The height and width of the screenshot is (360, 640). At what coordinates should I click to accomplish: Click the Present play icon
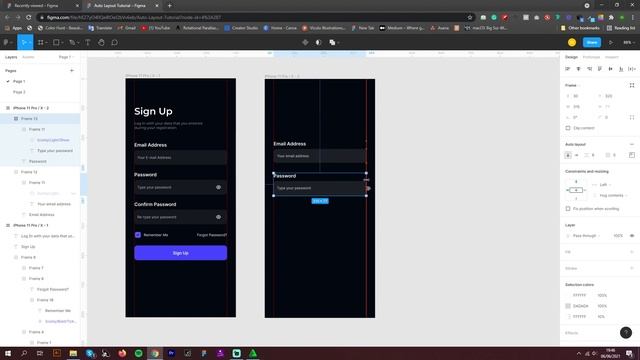click(611, 42)
